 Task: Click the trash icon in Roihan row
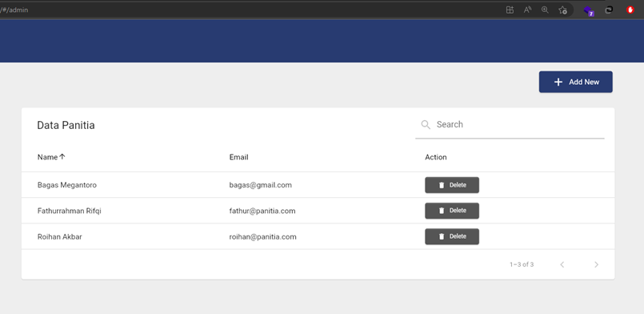tap(442, 236)
